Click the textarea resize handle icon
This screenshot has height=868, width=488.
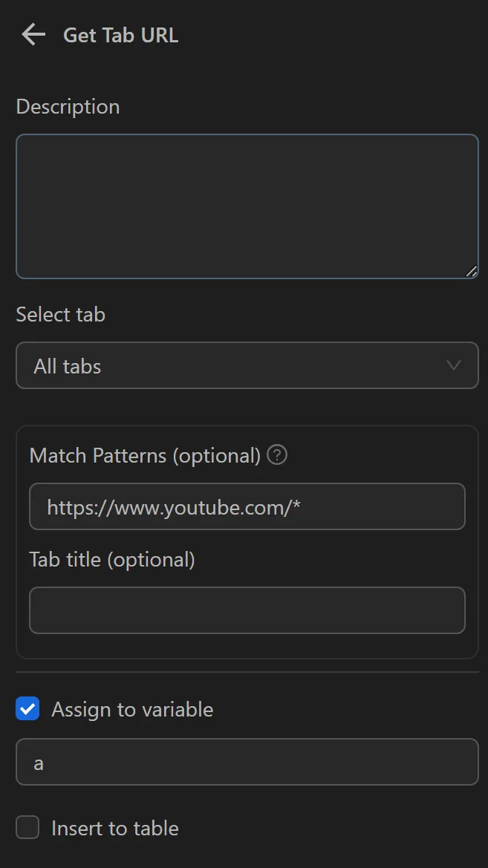click(472, 273)
